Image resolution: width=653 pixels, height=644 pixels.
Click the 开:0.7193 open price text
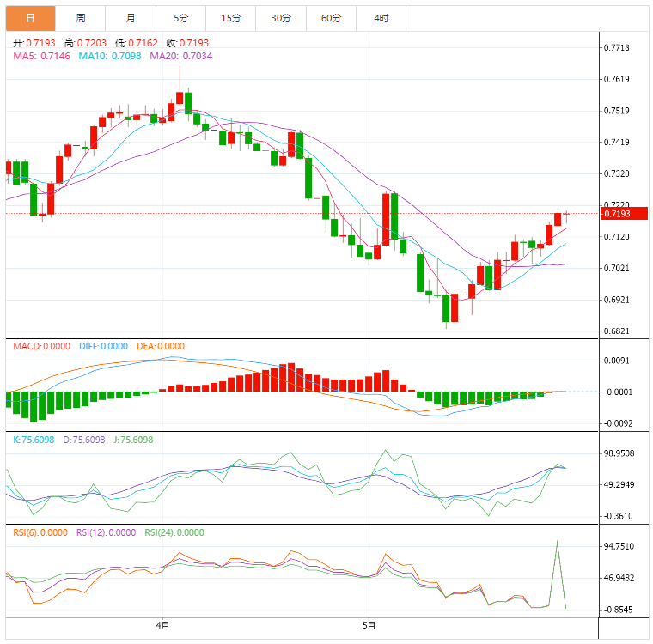[x=34, y=43]
